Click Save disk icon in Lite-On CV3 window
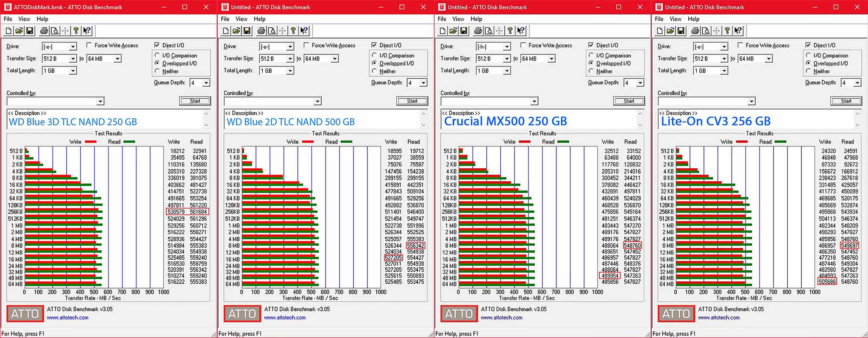The width and height of the screenshot is (868, 338). (681, 30)
